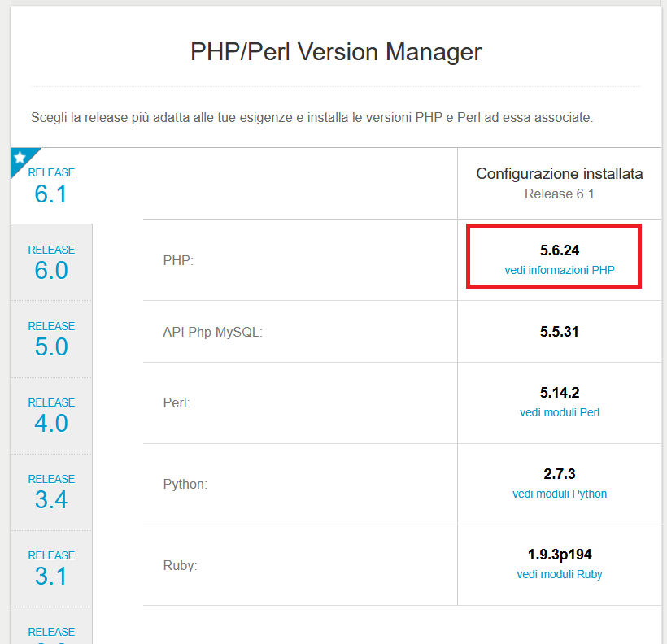Follow the 'vedi moduli Python' link
Viewport: 667px width, 644px height.
pyautogui.click(x=560, y=494)
